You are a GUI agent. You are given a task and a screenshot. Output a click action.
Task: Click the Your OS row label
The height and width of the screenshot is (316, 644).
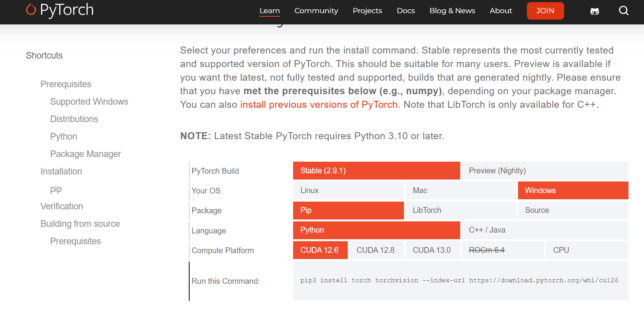click(206, 191)
